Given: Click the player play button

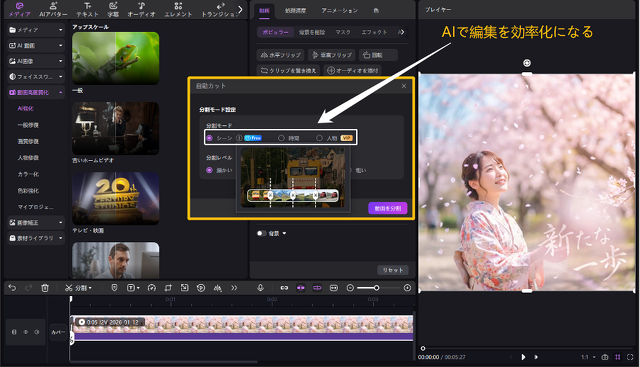Looking at the screenshot, I should pos(523,357).
